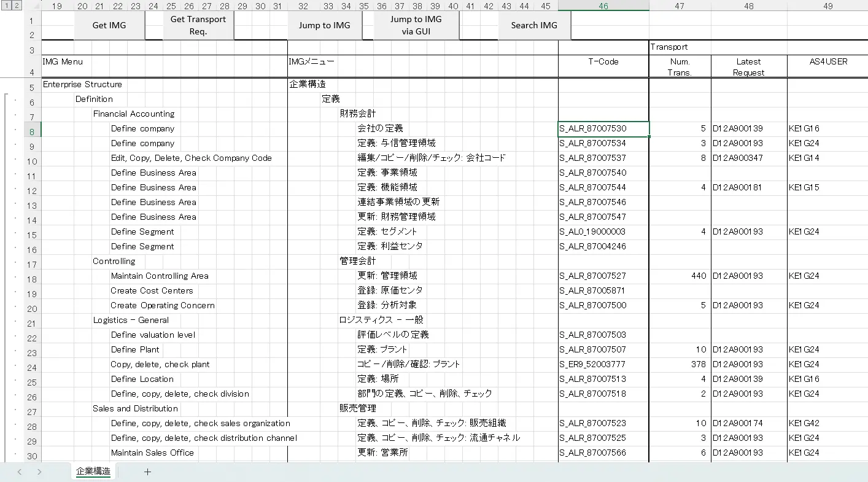The image size is (868, 482).
Task: Select the KE1G42 user cell
Action: pos(827,424)
